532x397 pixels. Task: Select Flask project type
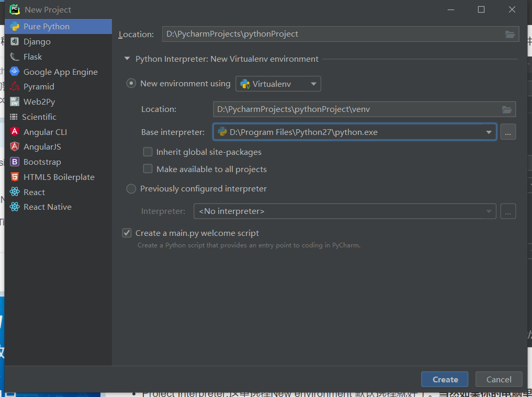[59, 56]
